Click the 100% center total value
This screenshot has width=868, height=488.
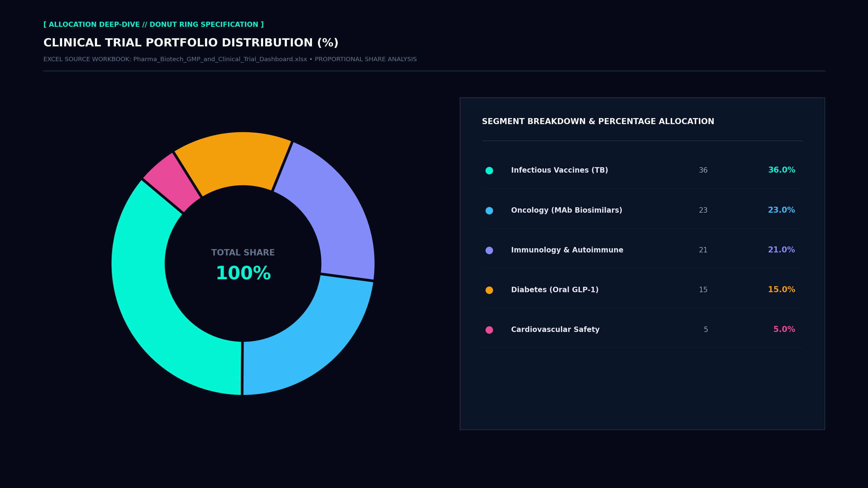(x=243, y=274)
